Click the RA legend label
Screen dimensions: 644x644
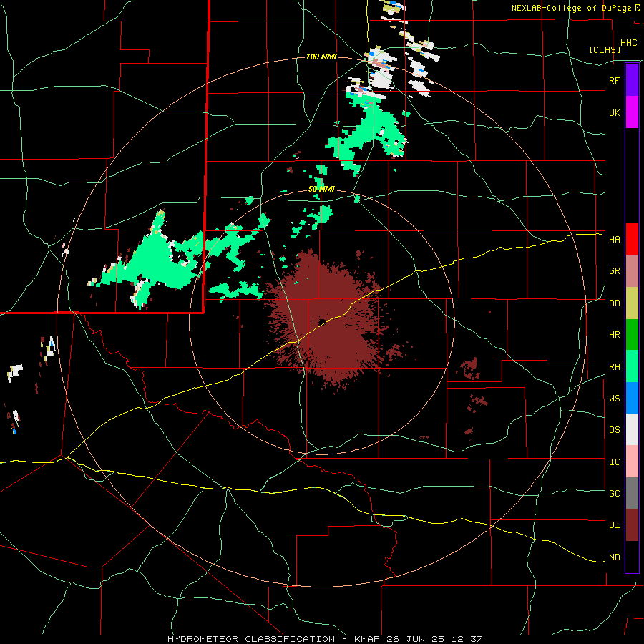point(614,367)
